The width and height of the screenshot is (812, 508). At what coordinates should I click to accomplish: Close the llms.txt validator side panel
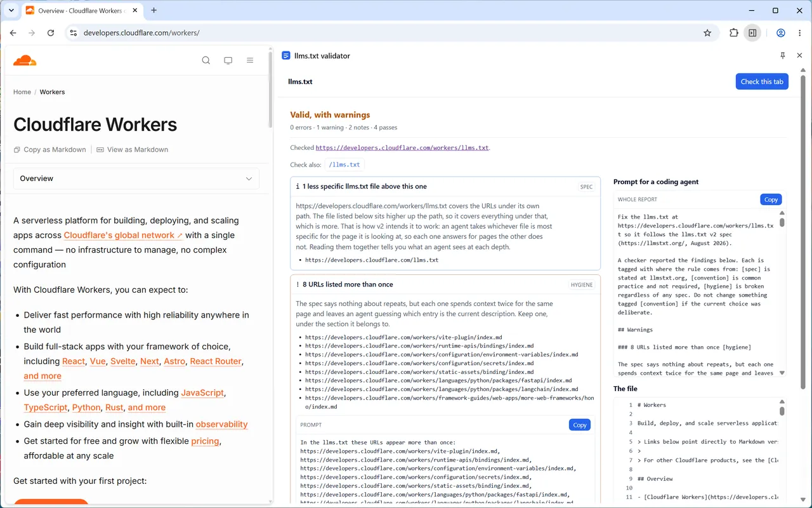[x=799, y=56]
